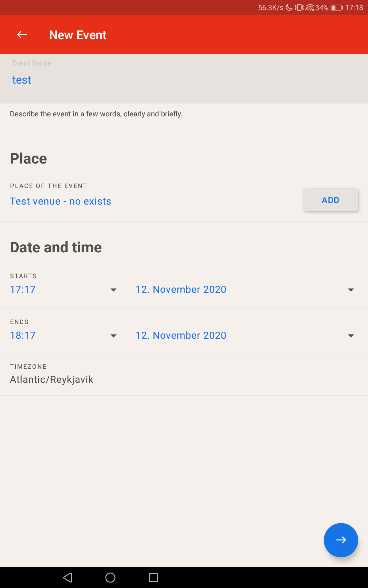Tap the back arrow in the header
Image resolution: width=368 pixels, height=588 pixels.
pos(22,35)
